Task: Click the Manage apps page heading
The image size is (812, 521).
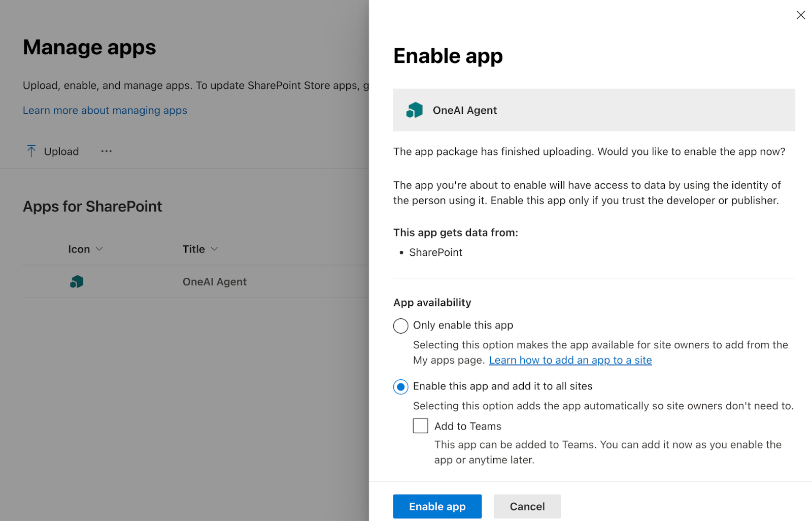Action: [x=89, y=47]
